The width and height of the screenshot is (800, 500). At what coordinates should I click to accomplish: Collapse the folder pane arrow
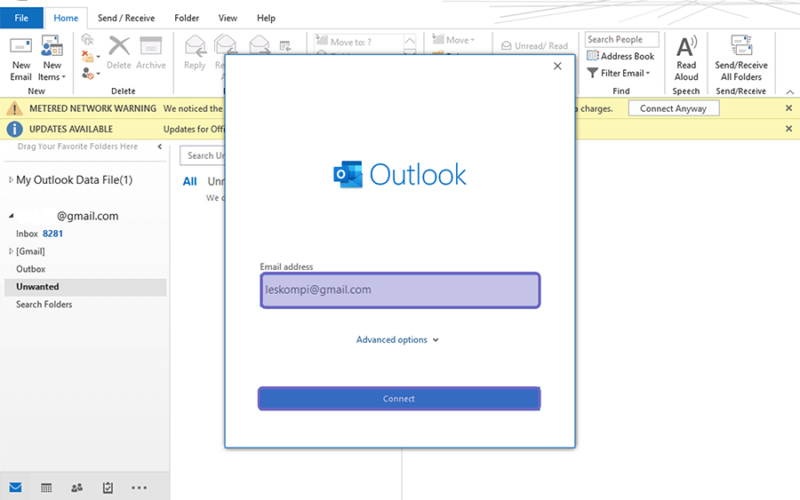(x=160, y=146)
